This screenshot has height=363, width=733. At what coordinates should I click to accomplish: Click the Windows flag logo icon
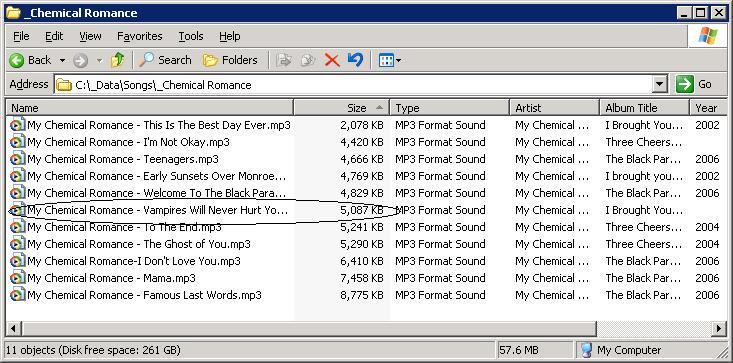708,36
